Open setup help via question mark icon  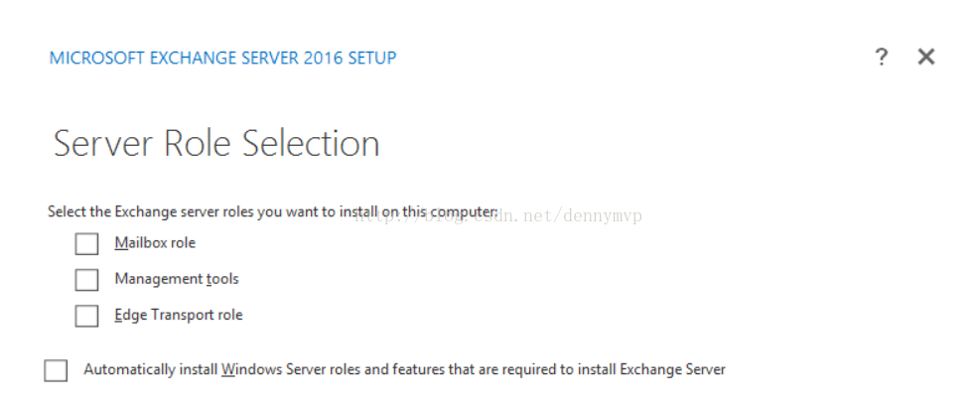point(881,58)
